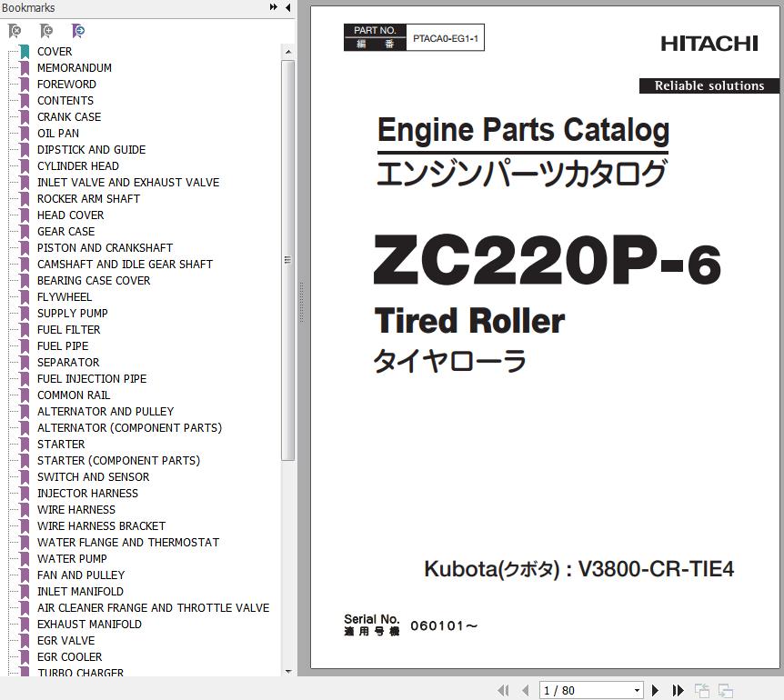
Task: Go to the HEAD COVER bookmark
Action: (x=71, y=215)
